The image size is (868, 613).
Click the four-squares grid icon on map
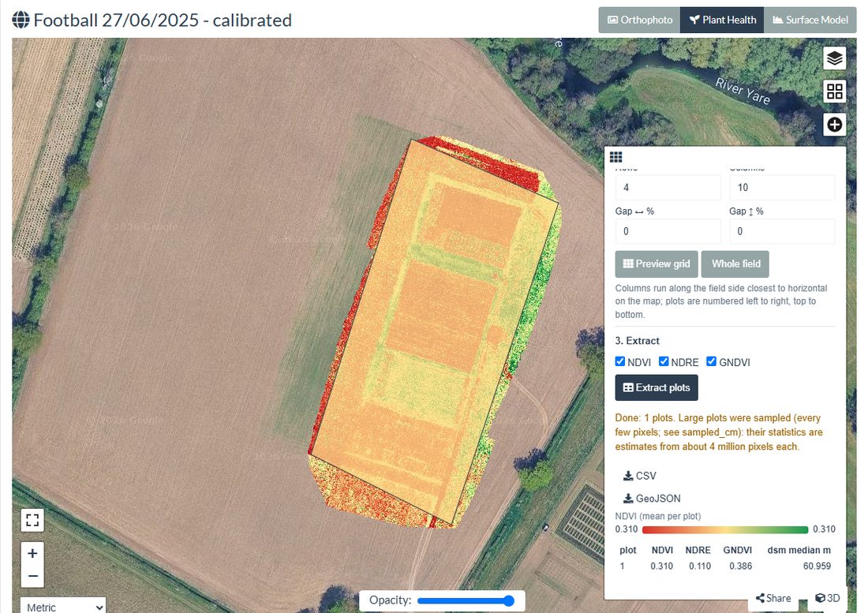coord(834,92)
